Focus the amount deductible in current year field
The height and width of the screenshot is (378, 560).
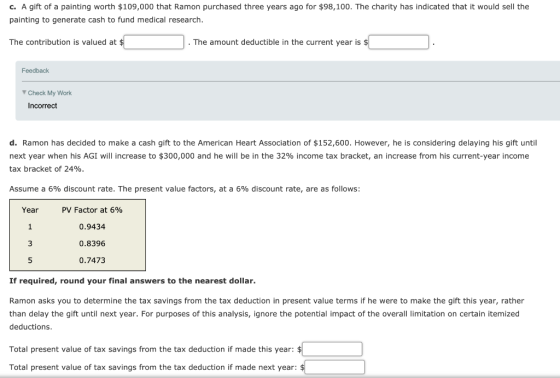399,42
